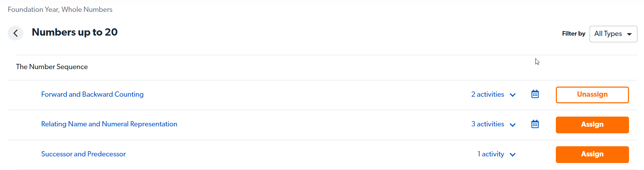Open calendar for Relating Name and Numeral Representation
This screenshot has height=170, width=644.
535,124
